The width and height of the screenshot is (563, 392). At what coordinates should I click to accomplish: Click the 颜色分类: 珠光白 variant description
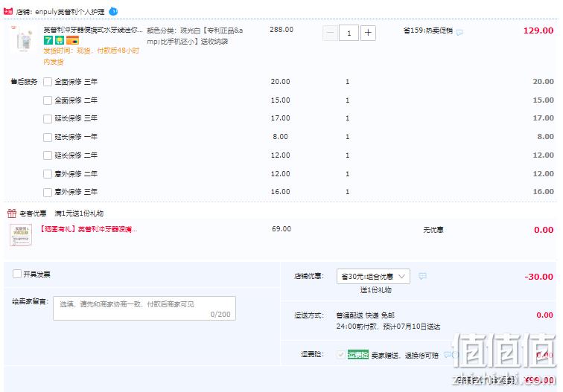[x=195, y=36]
